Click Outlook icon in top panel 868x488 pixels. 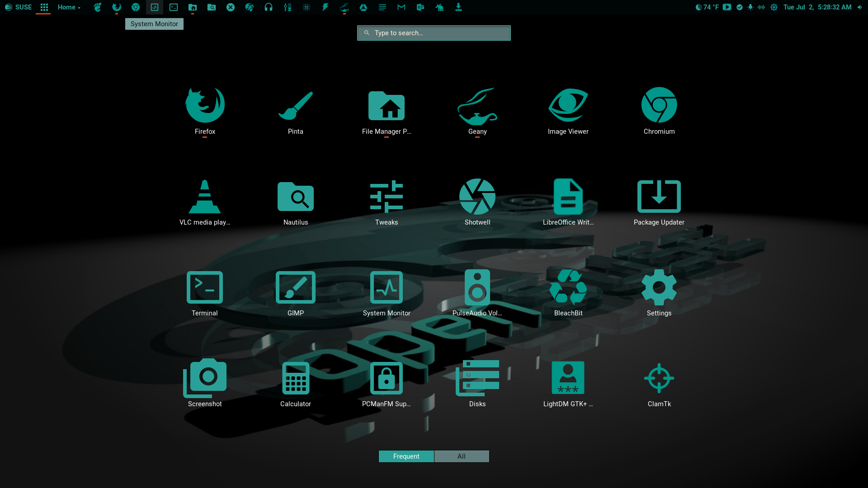pyautogui.click(x=420, y=7)
